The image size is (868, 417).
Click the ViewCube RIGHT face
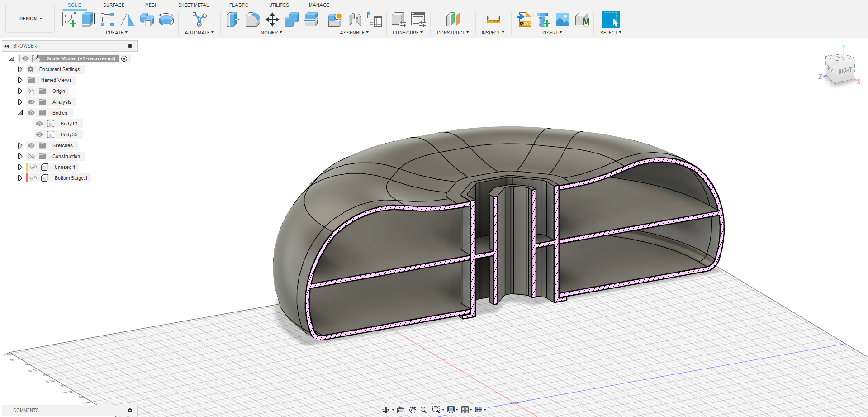(x=844, y=71)
